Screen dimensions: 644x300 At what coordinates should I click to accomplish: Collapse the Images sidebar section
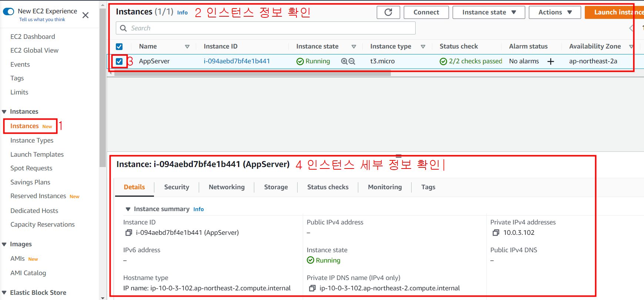click(4, 244)
